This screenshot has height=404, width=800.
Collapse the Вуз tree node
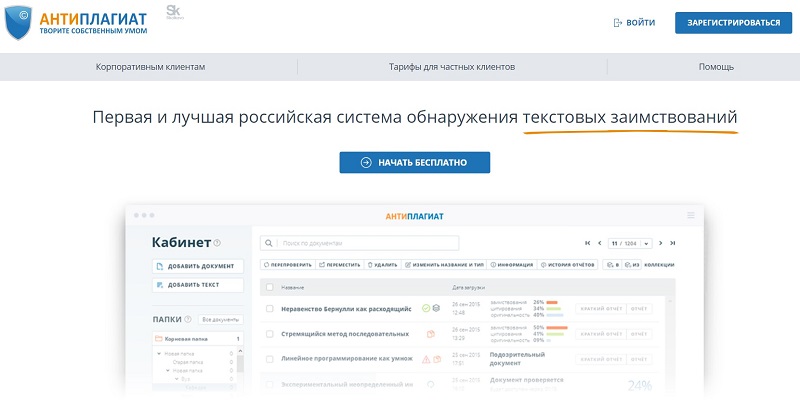177,379
